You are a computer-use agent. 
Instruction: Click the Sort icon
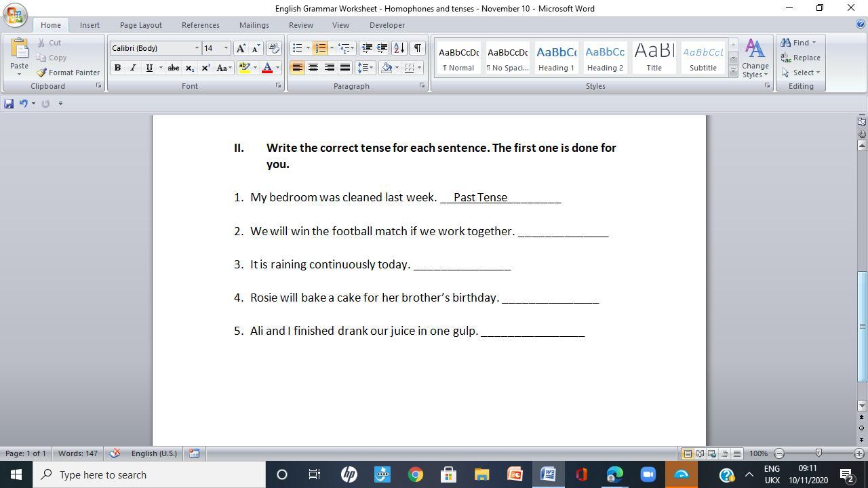(399, 48)
